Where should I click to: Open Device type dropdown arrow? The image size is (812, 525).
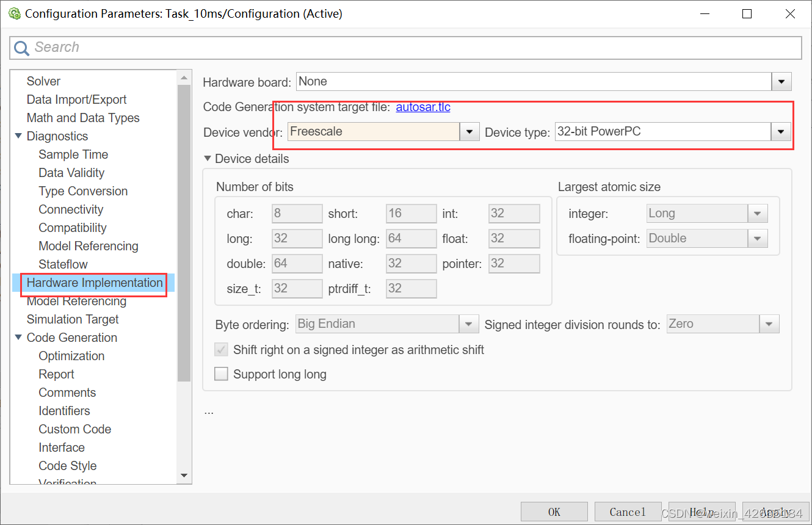coord(781,132)
